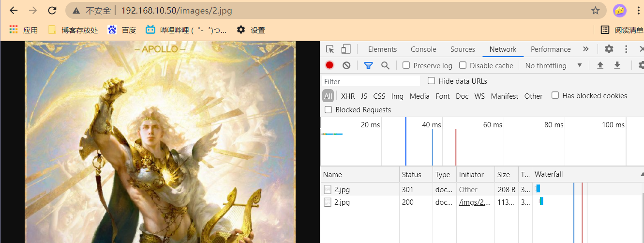Switch to the Sources tab
The width and height of the screenshot is (644, 243).
463,49
